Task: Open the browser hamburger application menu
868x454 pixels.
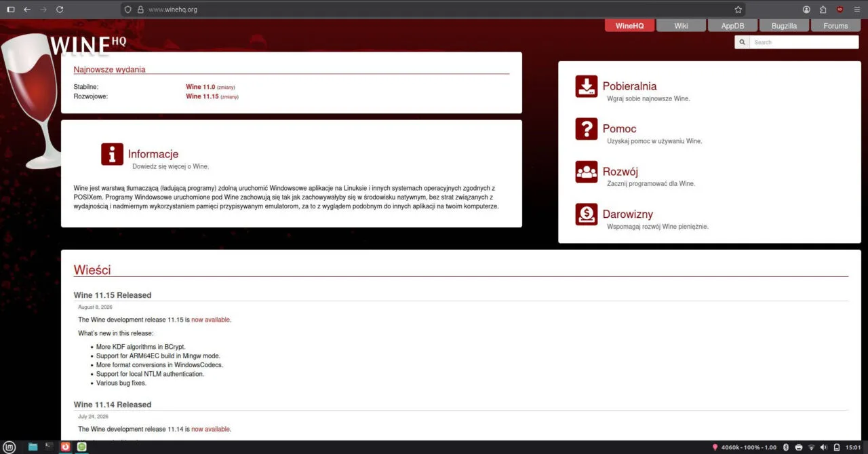Action: (x=857, y=10)
